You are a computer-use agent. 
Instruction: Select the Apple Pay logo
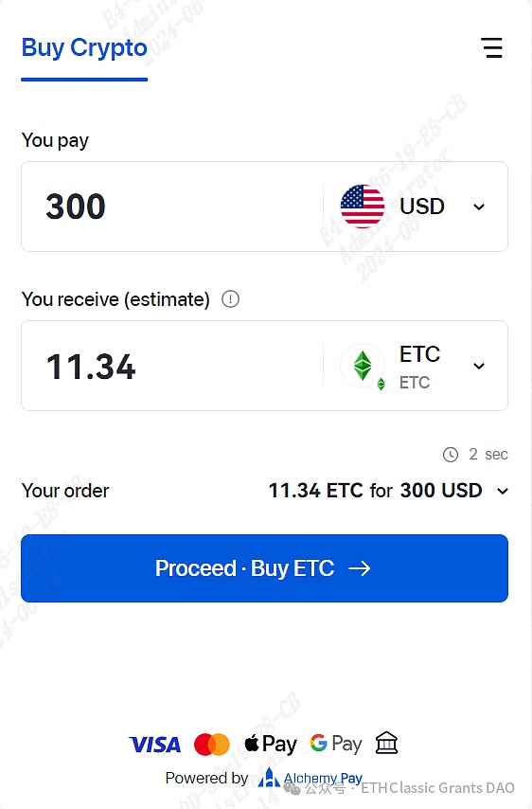271,744
